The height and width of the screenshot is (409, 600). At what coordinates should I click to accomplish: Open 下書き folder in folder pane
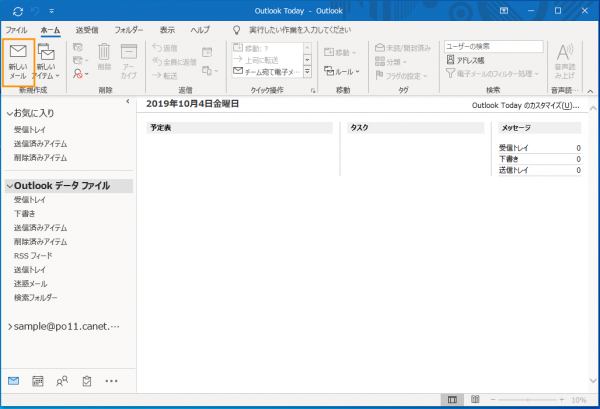click(24, 213)
